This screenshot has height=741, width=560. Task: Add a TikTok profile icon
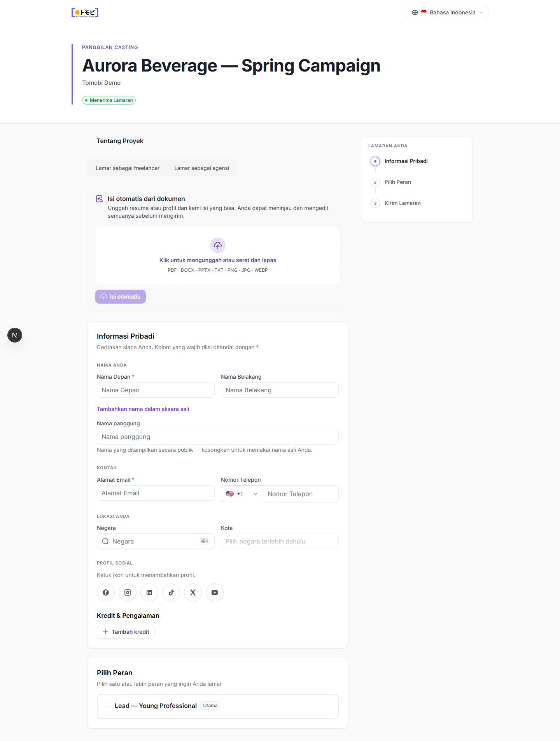point(171,592)
